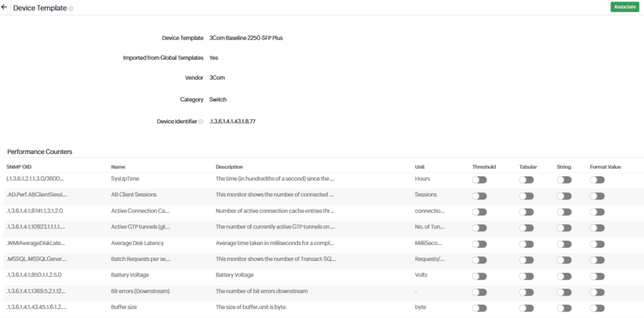Enable Threshold toggle for SysUpTime
This screenshot has height=318, width=644.
(x=479, y=180)
